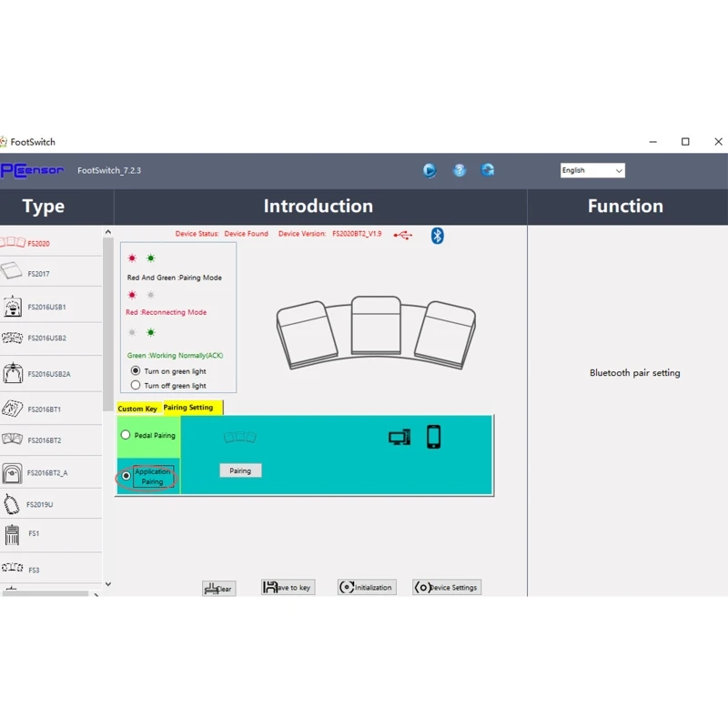Click the blue play button icon in header
The image size is (728, 728).
(x=430, y=171)
